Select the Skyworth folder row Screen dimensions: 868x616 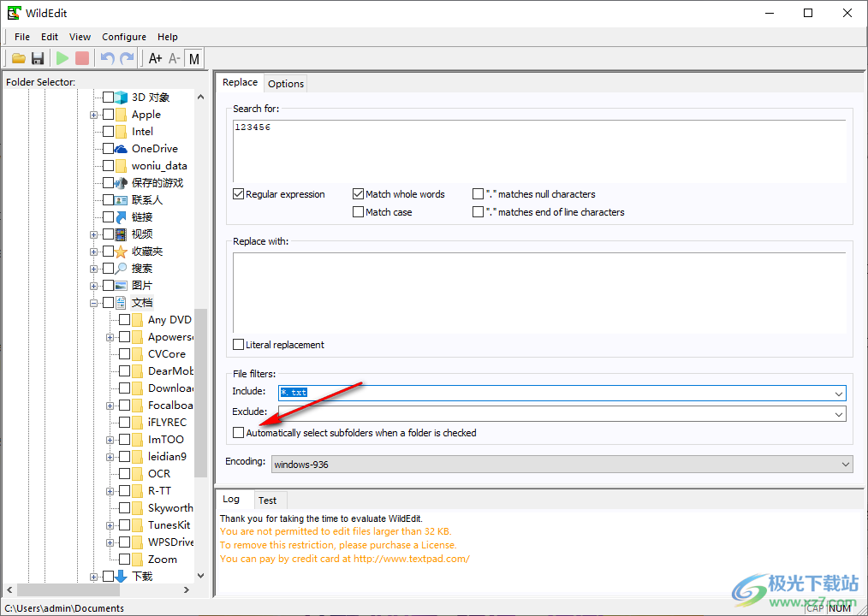pyautogui.click(x=170, y=508)
